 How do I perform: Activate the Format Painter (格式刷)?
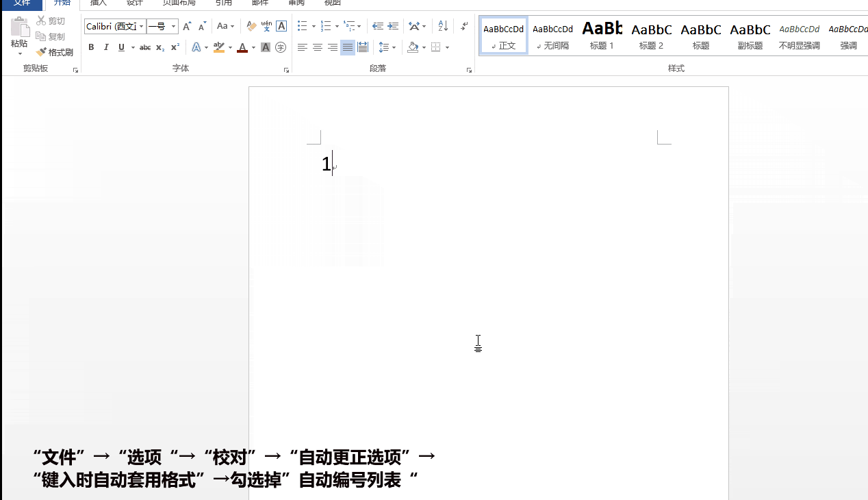pos(55,52)
